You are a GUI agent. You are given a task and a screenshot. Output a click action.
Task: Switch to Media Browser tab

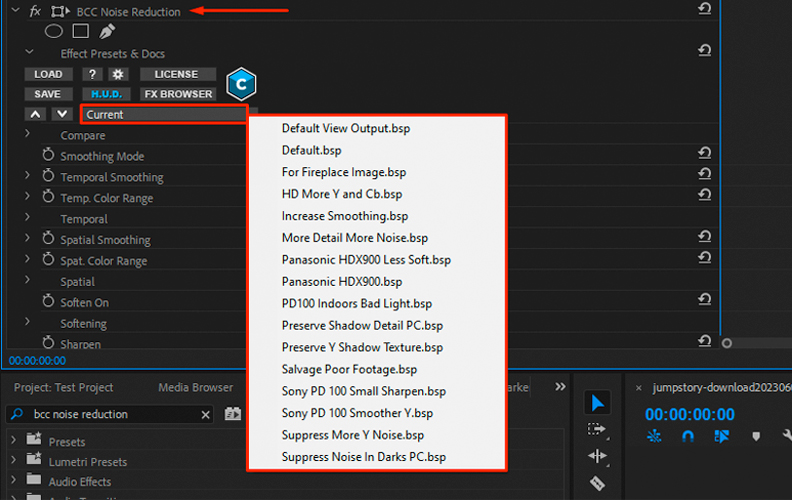click(196, 387)
